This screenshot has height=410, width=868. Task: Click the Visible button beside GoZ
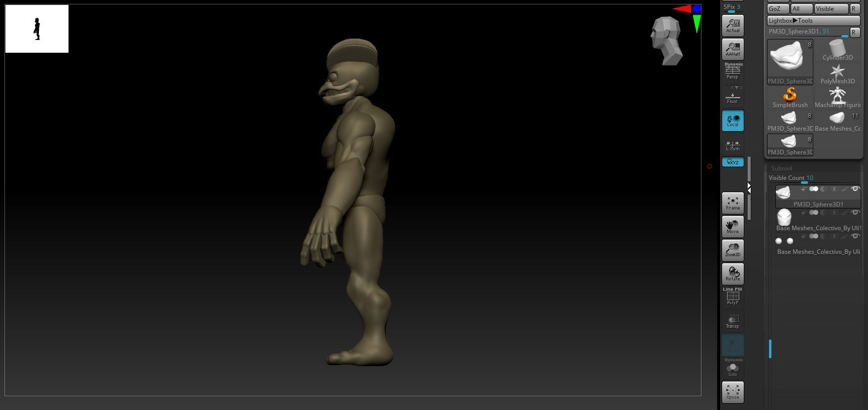[x=831, y=9]
